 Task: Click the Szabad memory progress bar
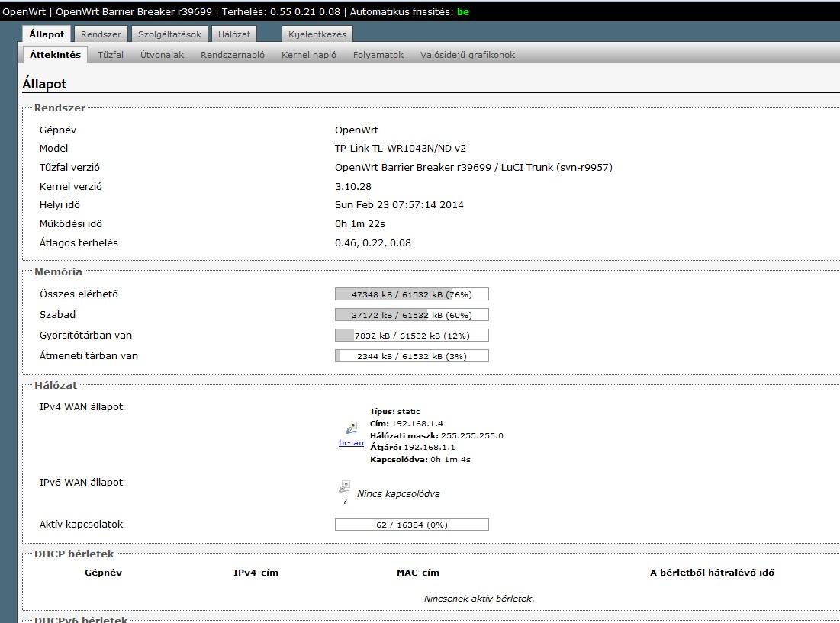411,315
